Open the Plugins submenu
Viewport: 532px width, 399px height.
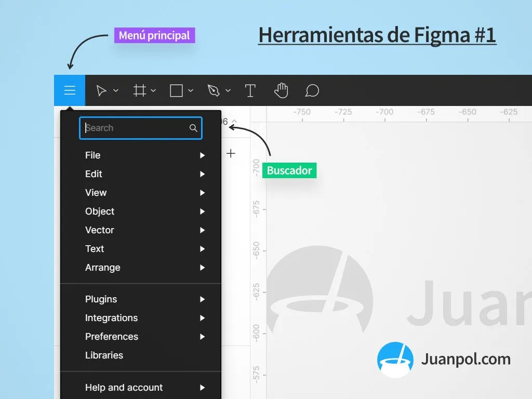(141, 299)
